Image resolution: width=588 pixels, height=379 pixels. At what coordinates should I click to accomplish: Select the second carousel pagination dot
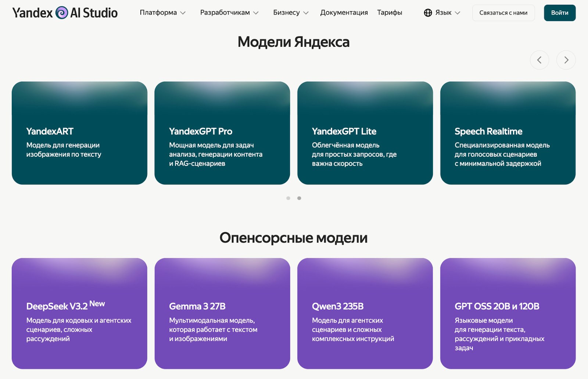(x=299, y=198)
